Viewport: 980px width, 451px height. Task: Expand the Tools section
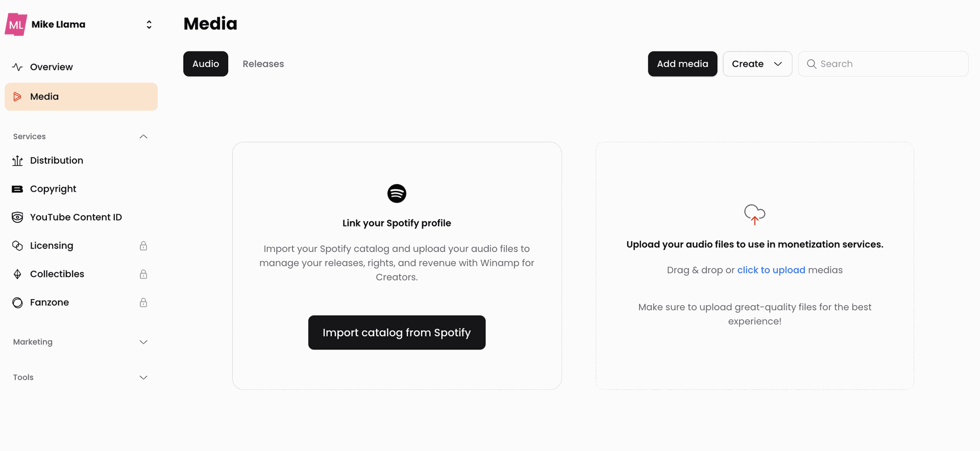(x=143, y=378)
